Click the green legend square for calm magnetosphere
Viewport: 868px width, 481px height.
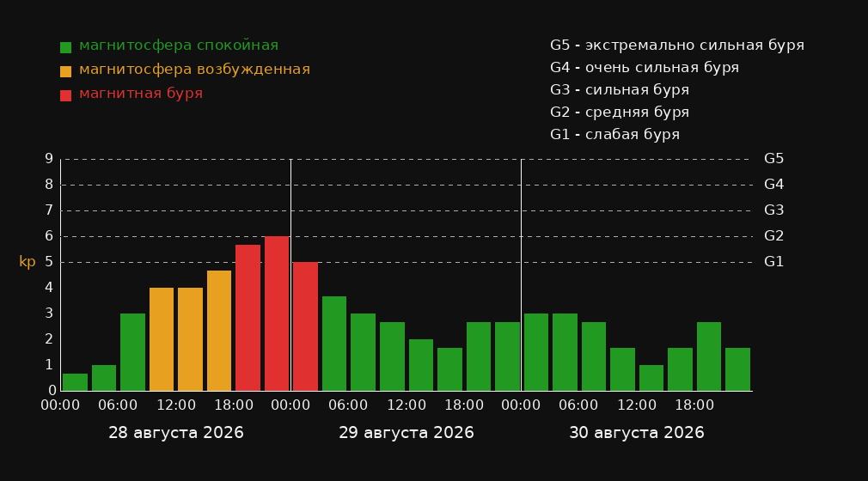coord(65,47)
